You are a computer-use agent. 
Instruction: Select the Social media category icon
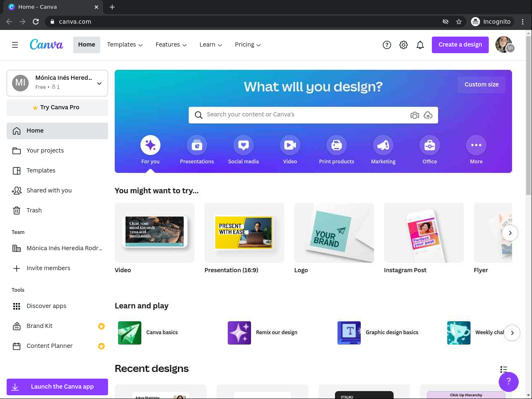(244, 145)
